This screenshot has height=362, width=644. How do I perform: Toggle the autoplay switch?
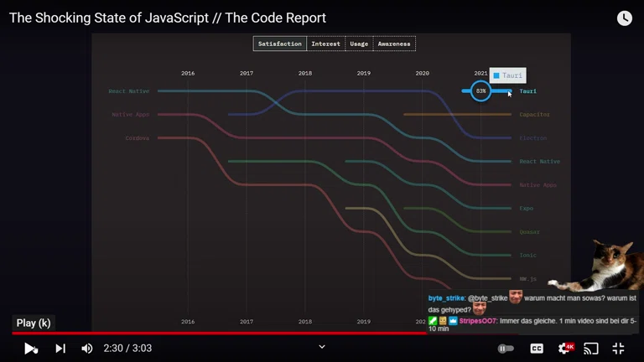pos(506,349)
